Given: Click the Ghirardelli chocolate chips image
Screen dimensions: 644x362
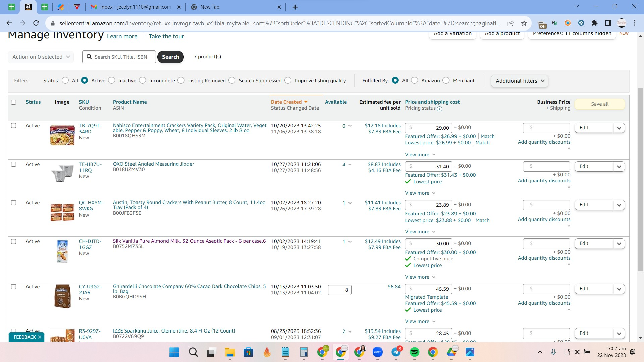Looking at the screenshot, I should pos(62,296).
